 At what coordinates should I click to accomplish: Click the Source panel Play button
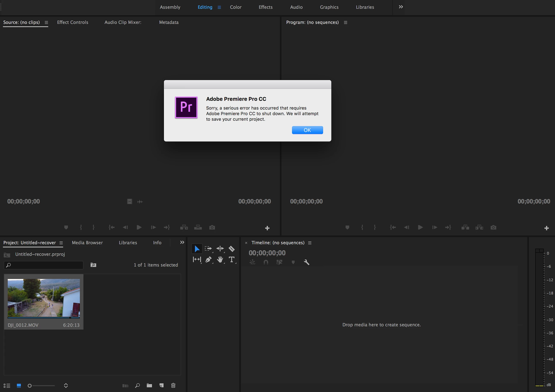point(139,227)
